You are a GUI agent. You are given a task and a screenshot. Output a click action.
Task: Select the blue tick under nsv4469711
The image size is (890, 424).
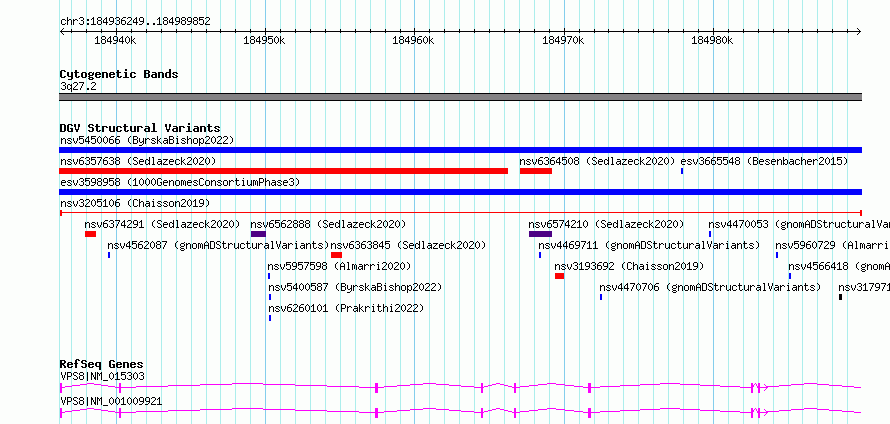[540, 255]
